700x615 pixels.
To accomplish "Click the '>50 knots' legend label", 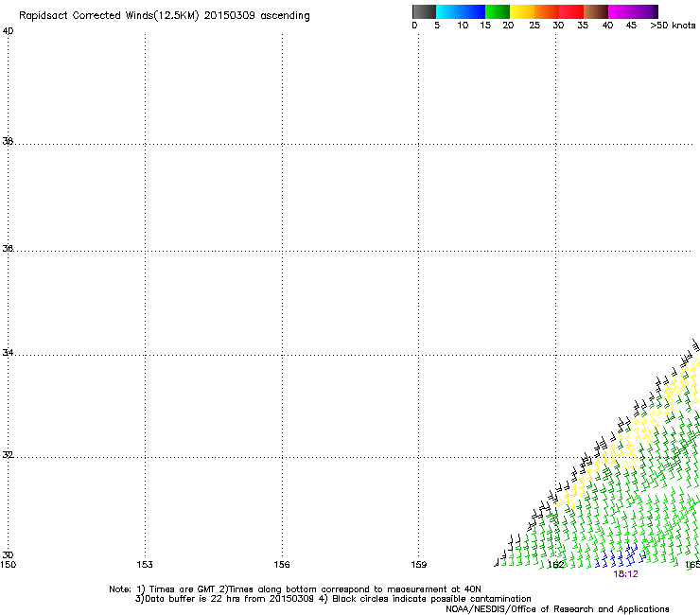I will coord(673,26).
